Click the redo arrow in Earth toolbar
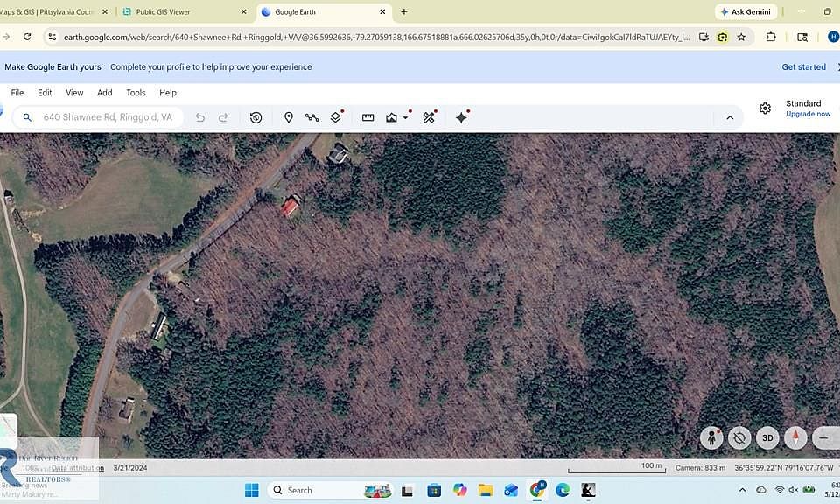Viewport: 840px width, 504px height. click(223, 117)
